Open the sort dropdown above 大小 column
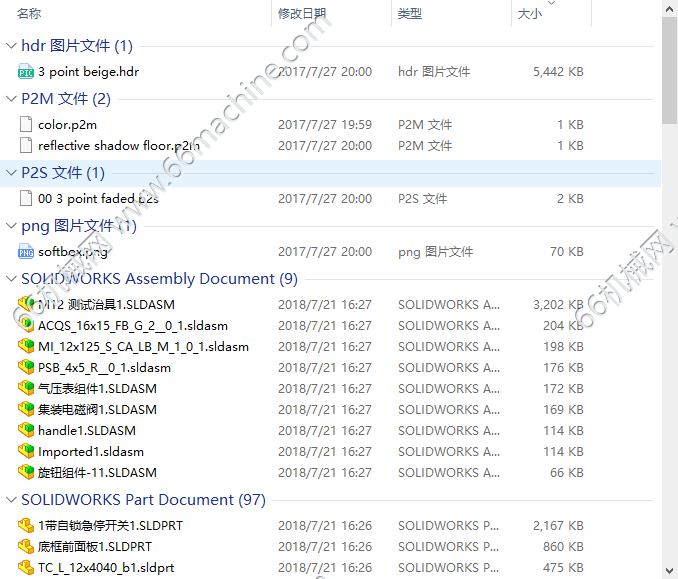This screenshot has height=579, width=678. pos(551,3)
